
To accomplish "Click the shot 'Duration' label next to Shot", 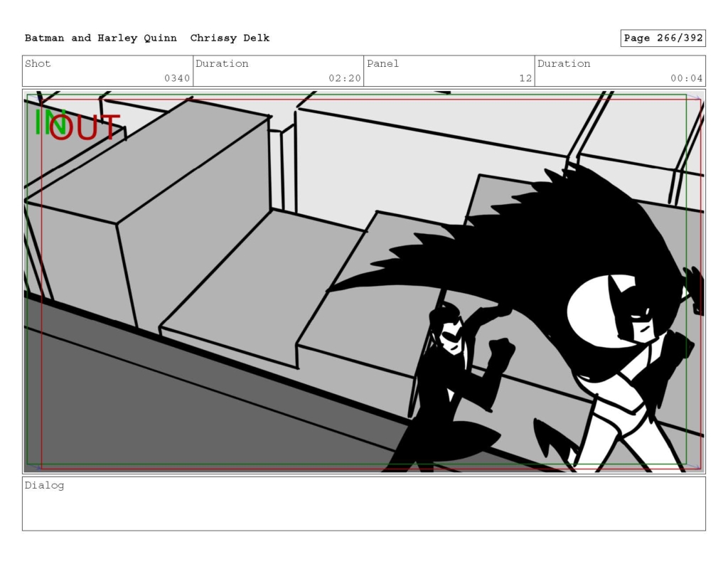I will pos(222,63).
